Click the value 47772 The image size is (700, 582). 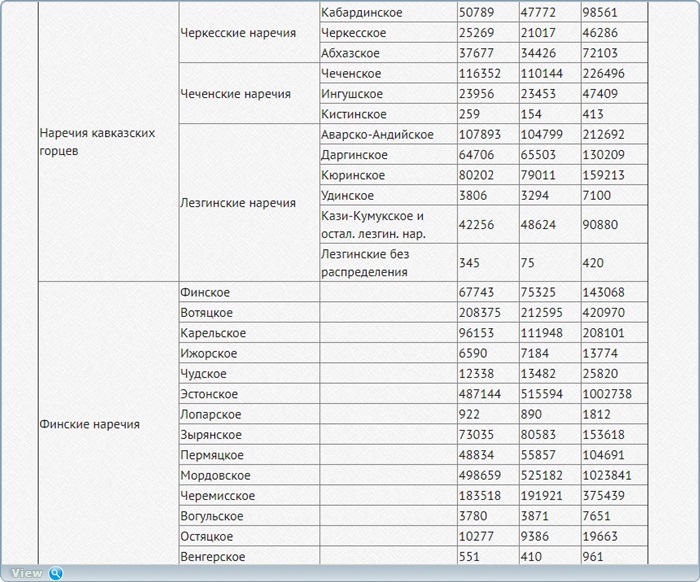[x=538, y=12]
